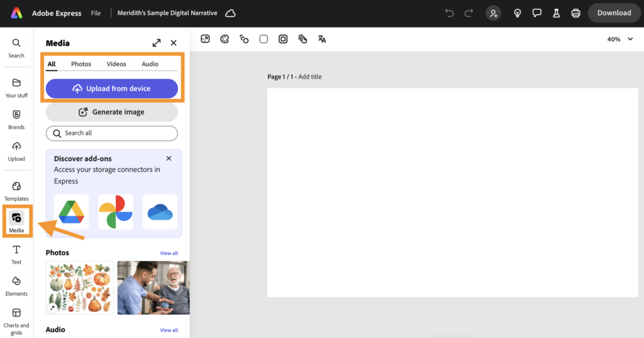Open the File menu
This screenshot has height=338, width=644.
point(96,13)
